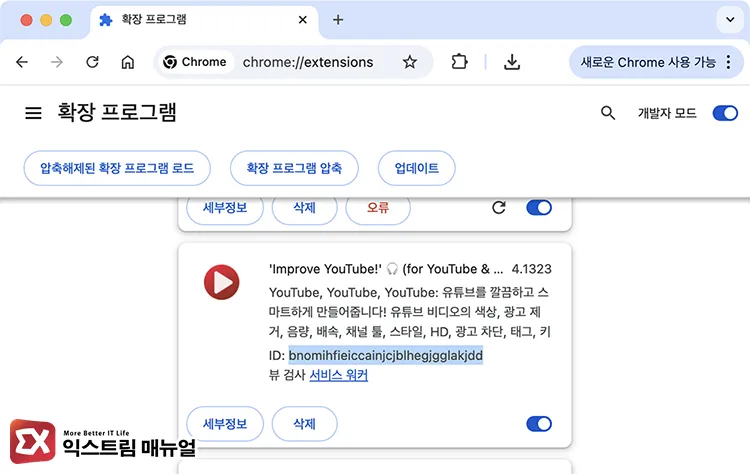Click the Improve YouTube description text
This screenshot has width=750, height=474.
click(x=410, y=312)
